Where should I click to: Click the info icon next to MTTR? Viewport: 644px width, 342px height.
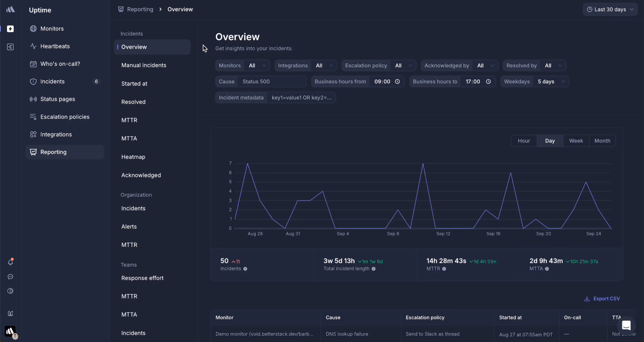click(x=444, y=269)
